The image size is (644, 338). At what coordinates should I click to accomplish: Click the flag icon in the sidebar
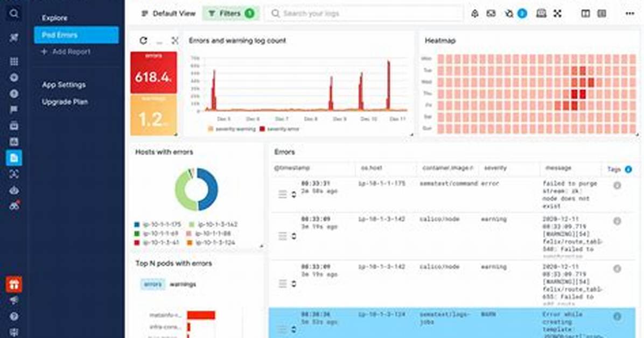coord(13,109)
